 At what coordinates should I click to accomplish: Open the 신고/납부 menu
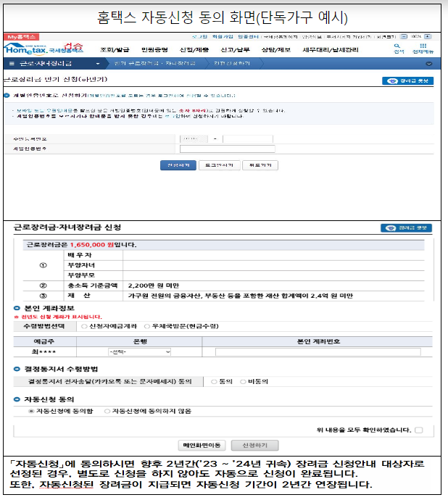pyautogui.click(x=235, y=50)
